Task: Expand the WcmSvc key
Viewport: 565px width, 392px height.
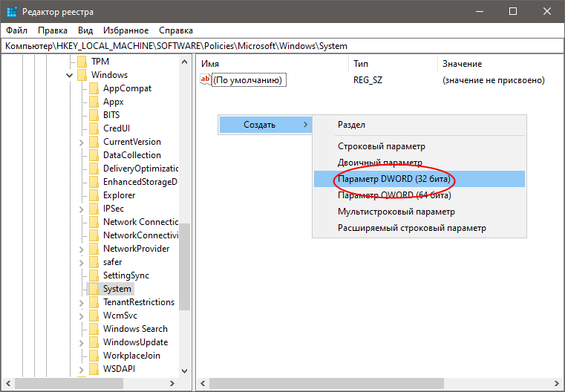Action: [x=82, y=316]
